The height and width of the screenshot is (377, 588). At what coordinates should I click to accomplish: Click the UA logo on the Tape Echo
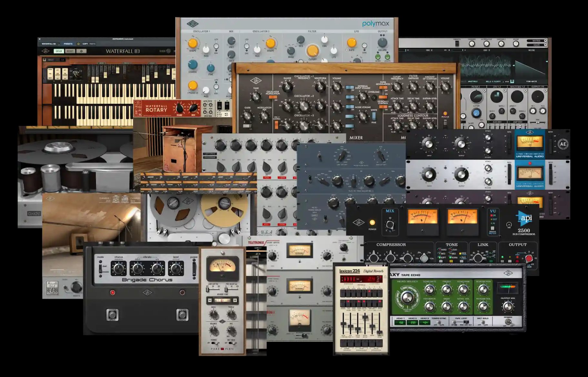tap(508, 273)
